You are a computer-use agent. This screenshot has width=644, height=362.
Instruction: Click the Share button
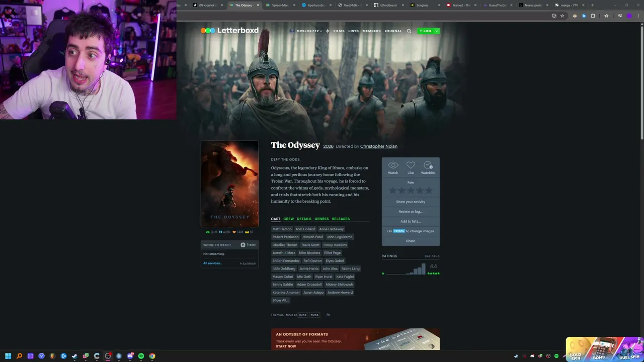411,241
